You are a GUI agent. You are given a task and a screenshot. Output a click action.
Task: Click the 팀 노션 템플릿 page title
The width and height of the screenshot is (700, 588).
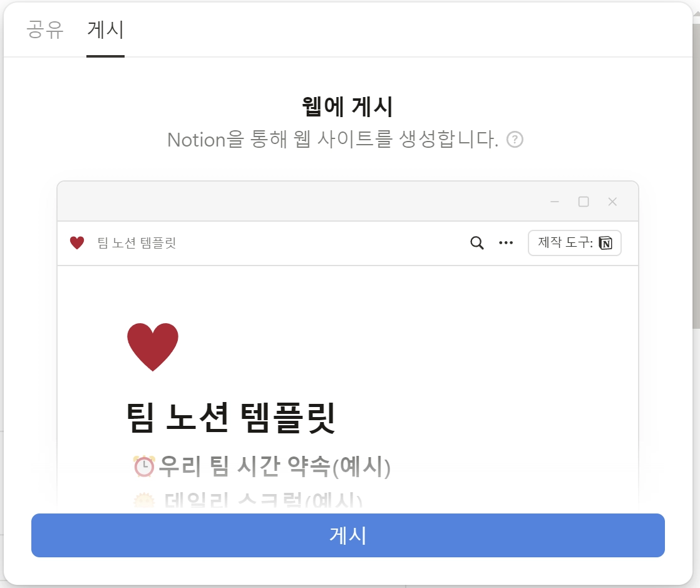tap(231, 418)
